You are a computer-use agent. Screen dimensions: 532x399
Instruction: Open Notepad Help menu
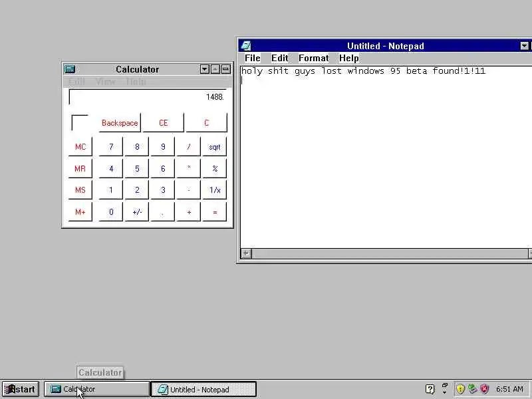(x=348, y=58)
